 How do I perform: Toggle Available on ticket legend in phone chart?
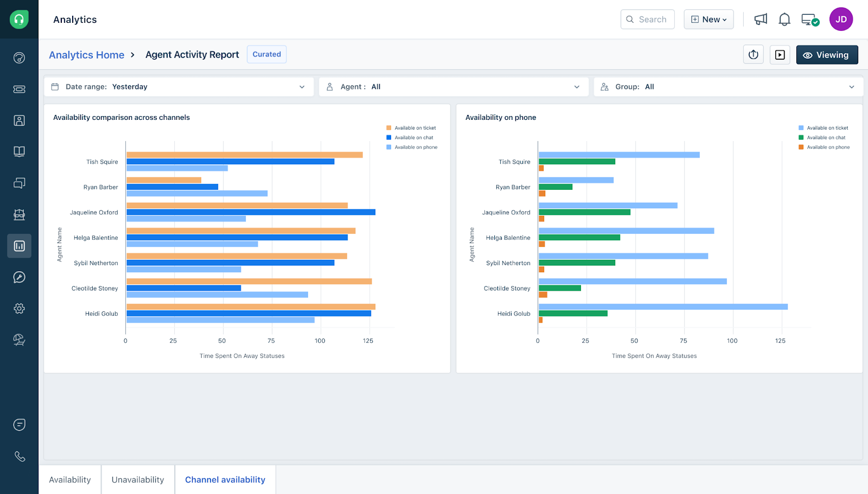tap(824, 128)
